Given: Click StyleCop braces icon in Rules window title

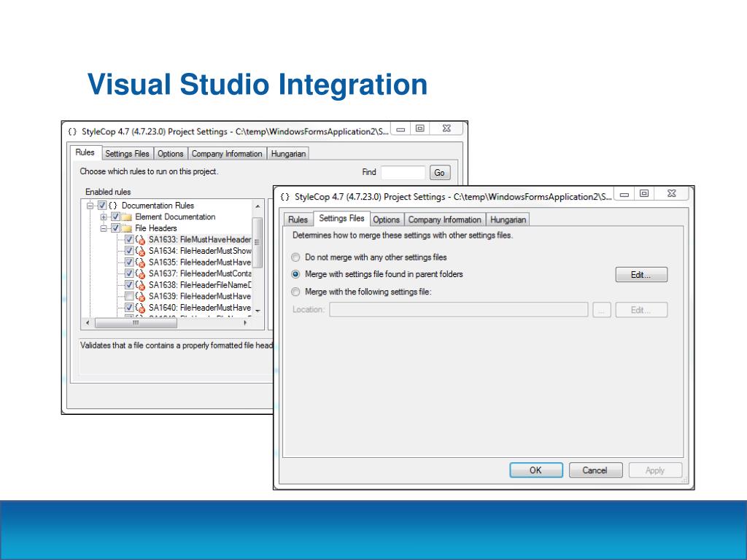Looking at the screenshot, I should [72, 131].
